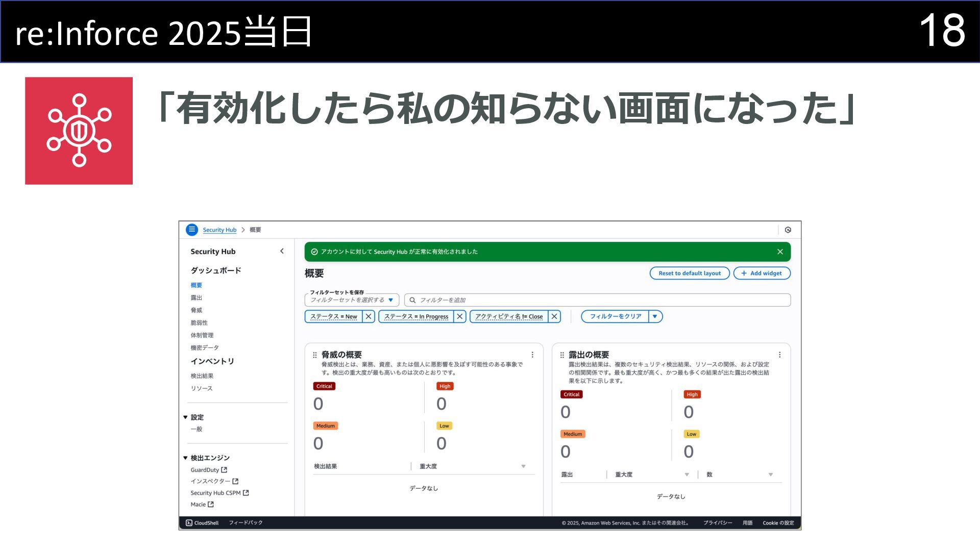Click the High badge in 露出の概要

point(692,394)
